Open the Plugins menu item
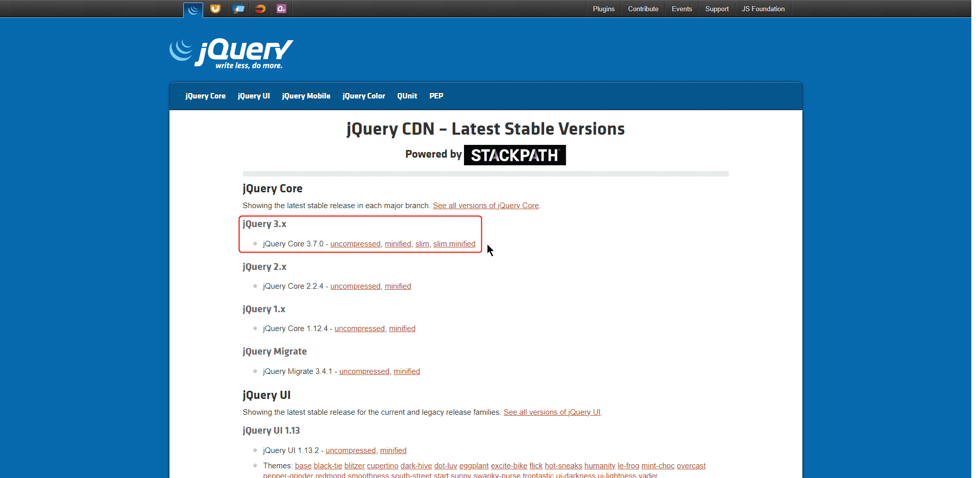Image resolution: width=980 pixels, height=478 pixels. tap(603, 9)
